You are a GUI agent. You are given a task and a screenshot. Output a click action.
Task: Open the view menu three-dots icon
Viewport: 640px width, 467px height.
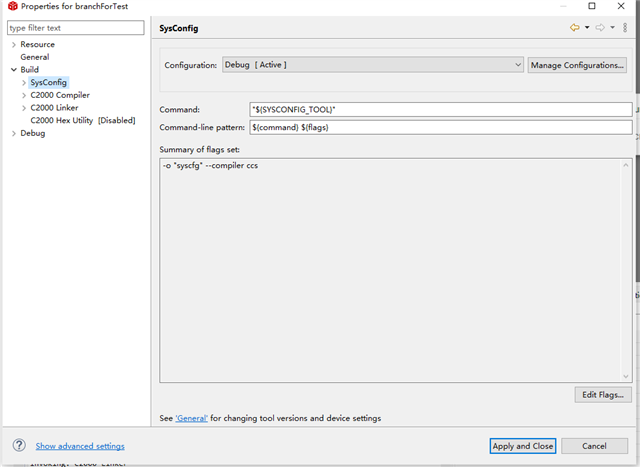click(626, 28)
